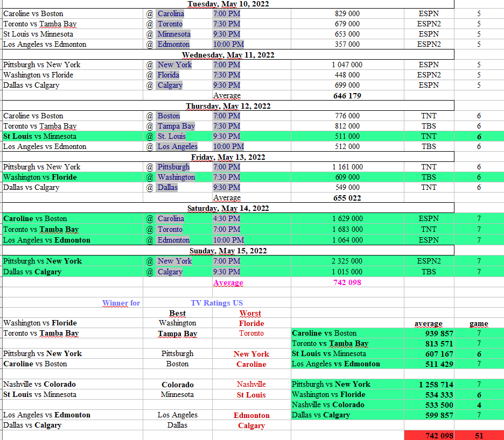
Task: Select the bold Colorado best cell
Action: coord(178,385)
